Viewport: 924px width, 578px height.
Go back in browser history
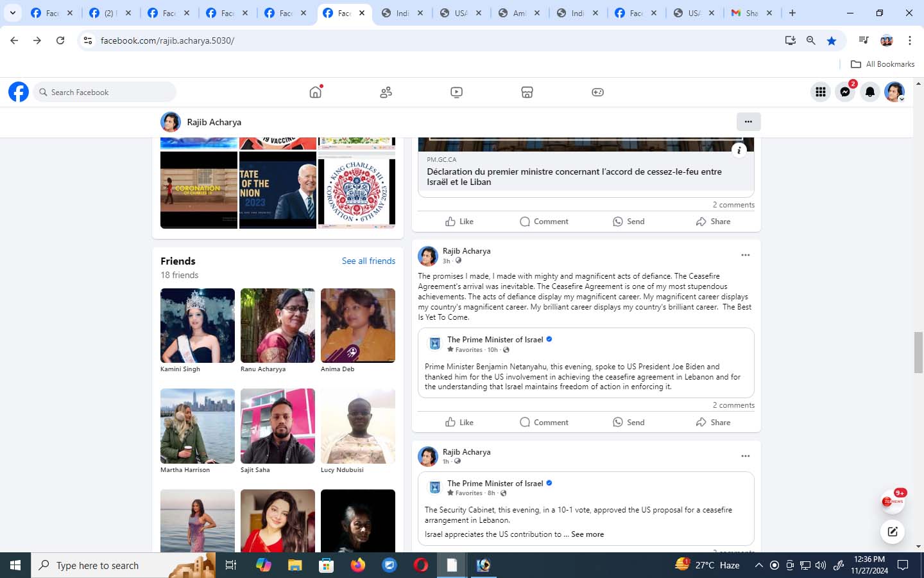(14, 40)
